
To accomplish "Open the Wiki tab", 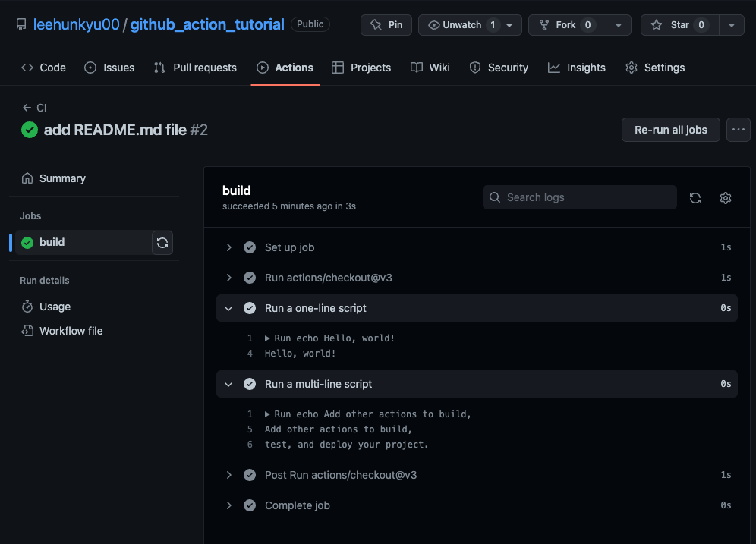I will point(430,68).
